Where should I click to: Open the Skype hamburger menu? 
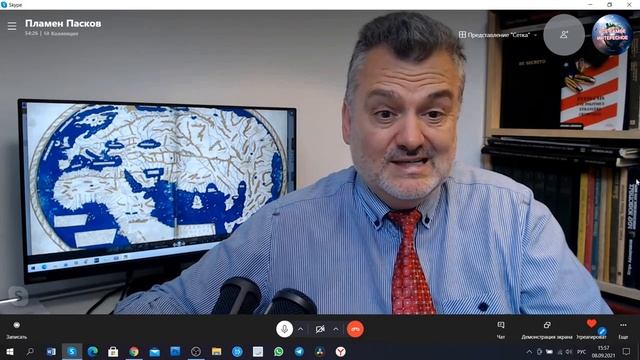click(12, 26)
